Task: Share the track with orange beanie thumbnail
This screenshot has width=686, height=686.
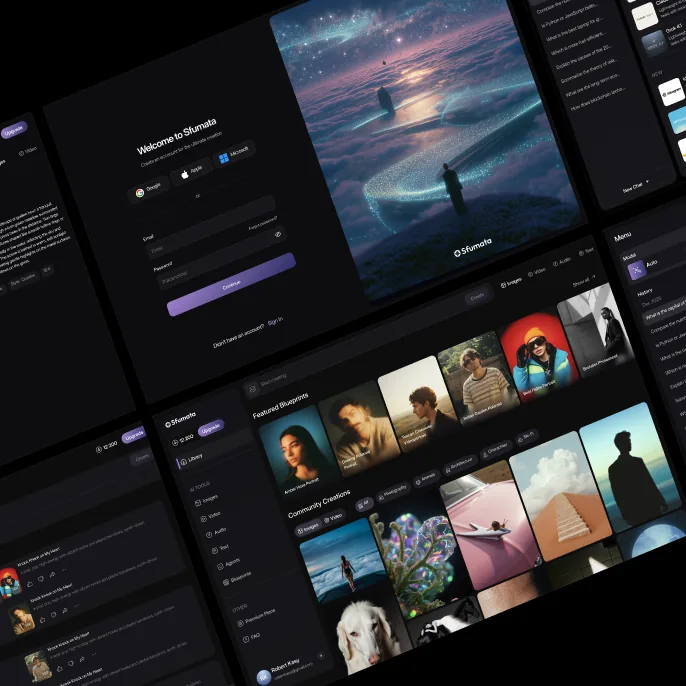Action: click(x=52, y=575)
